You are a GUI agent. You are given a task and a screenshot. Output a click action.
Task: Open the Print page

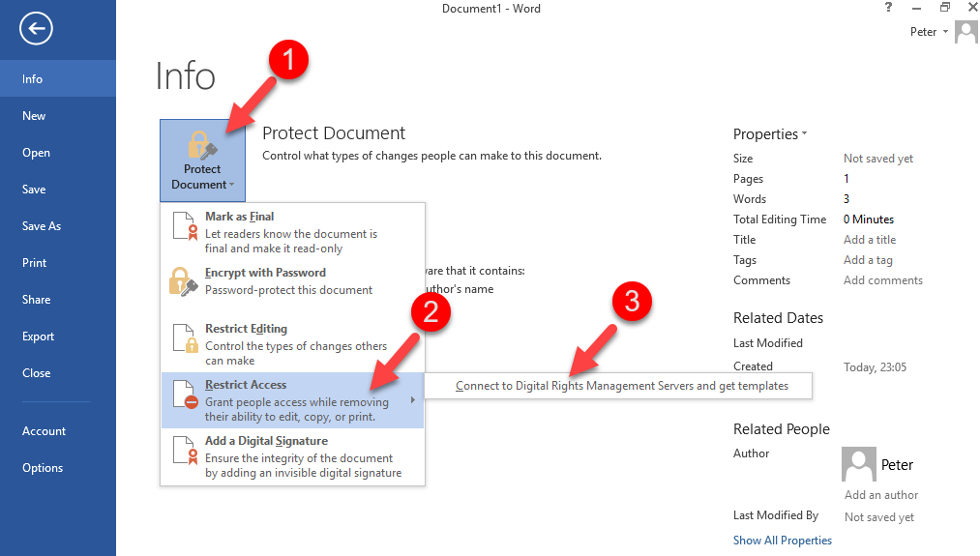click(x=57, y=263)
